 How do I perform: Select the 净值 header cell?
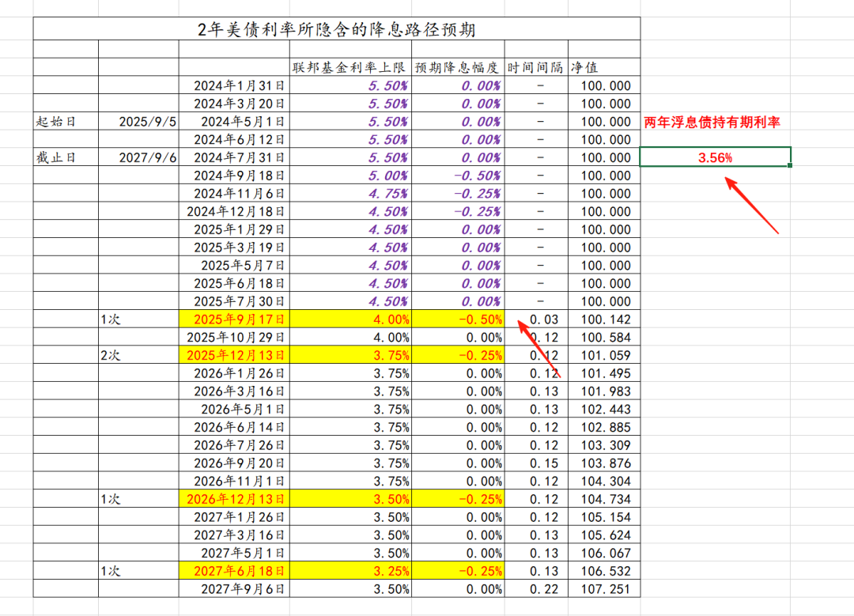click(603, 68)
